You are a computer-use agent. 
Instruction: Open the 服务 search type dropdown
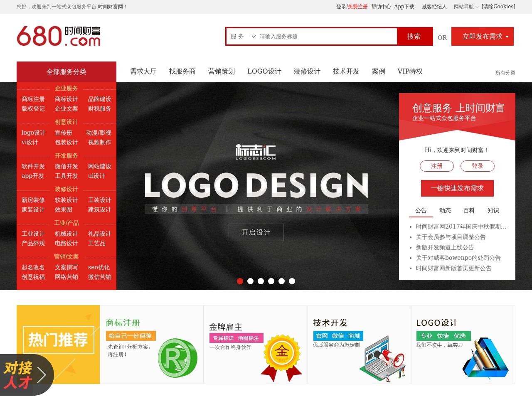tap(243, 37)
